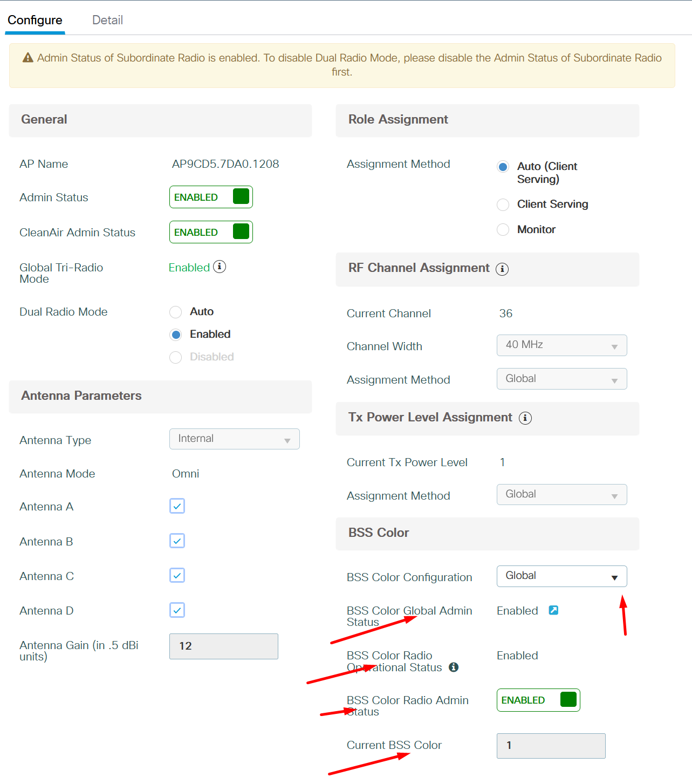Open the Tx Power Assignment Method dropdown
692x784 pixels.
click(561, 494)
